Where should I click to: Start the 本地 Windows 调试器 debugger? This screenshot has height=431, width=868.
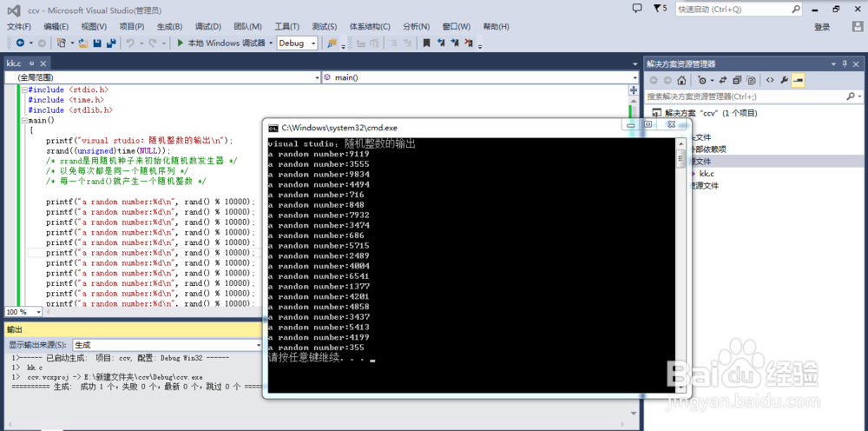(x=221, y=43)
